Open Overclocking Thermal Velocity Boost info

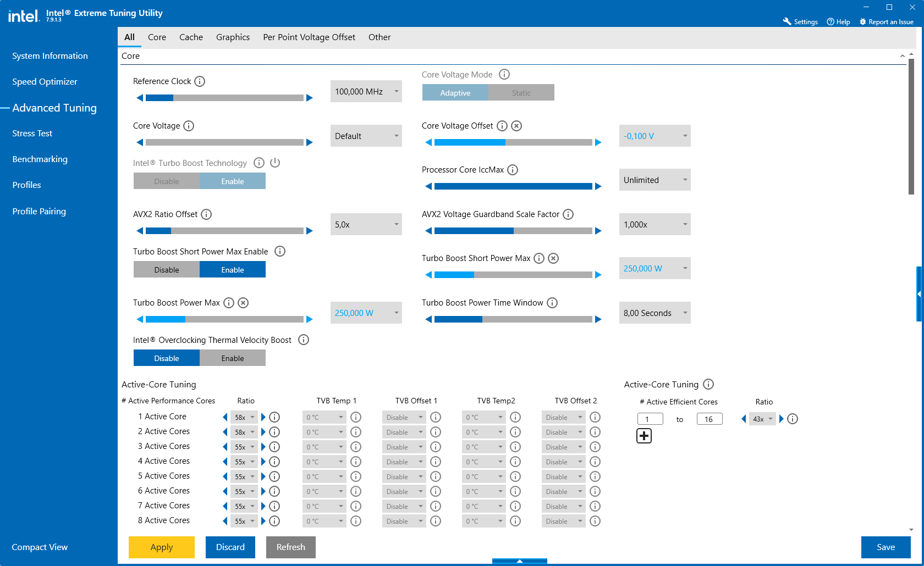pos(304,340)
